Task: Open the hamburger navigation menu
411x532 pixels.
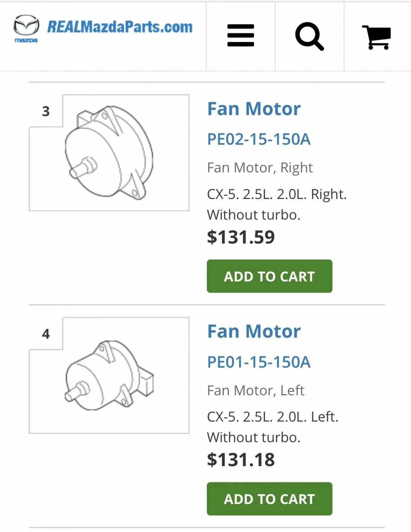Action: (241, 35)
